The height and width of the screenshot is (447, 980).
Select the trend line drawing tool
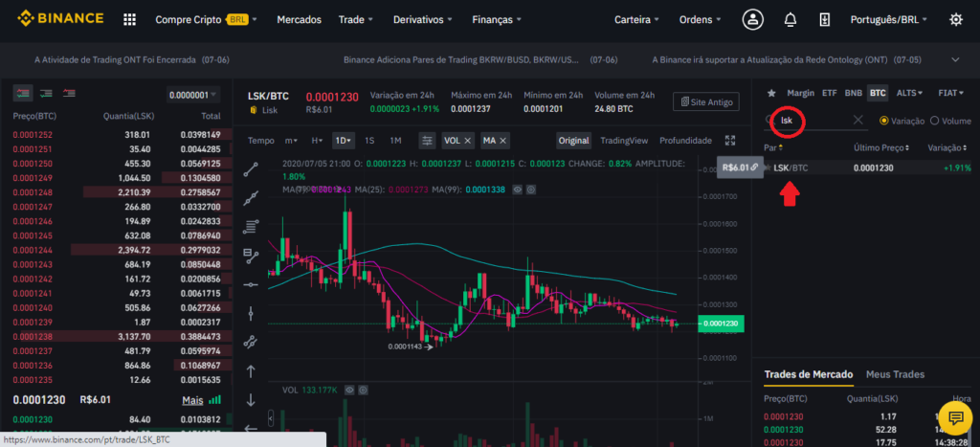click(251, 169)
